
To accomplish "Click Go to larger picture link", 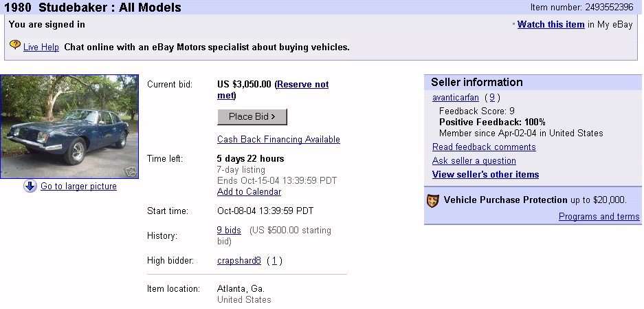I will click(x=78, y=187).
